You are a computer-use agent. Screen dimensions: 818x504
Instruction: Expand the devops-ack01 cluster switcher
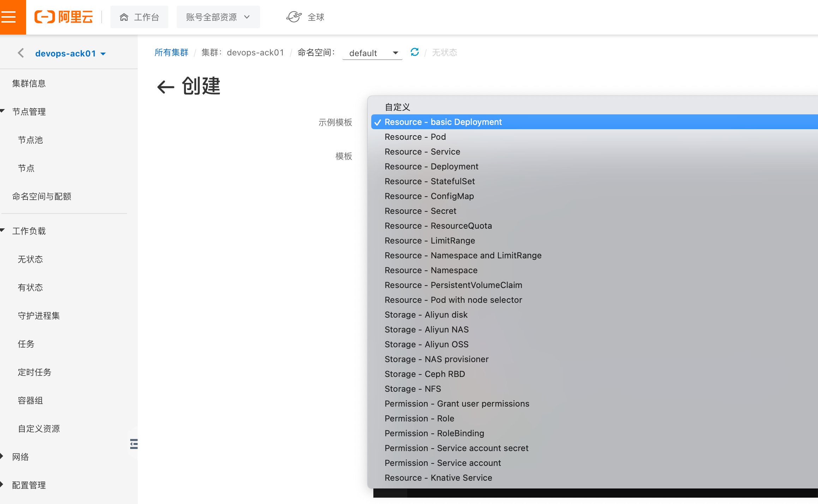click(x=71, y=54)
